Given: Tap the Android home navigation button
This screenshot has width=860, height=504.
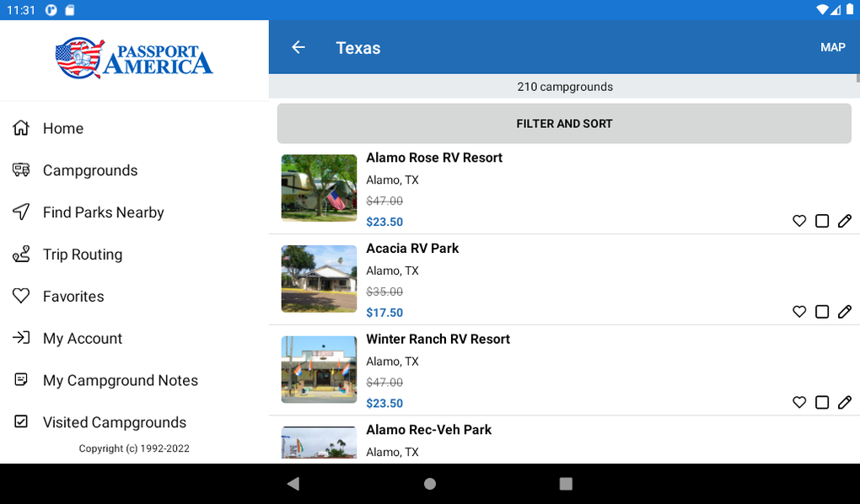Looking at the screenshot, I should pos(430,483).
